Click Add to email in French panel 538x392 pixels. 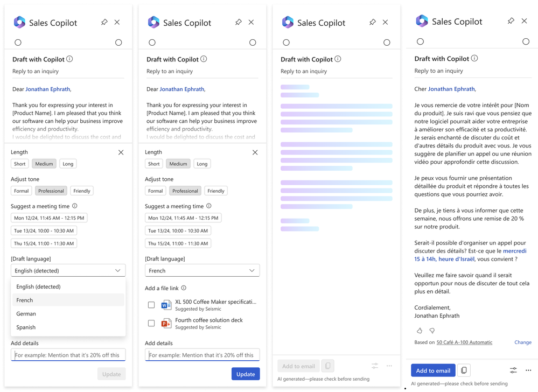pos(434,370)
